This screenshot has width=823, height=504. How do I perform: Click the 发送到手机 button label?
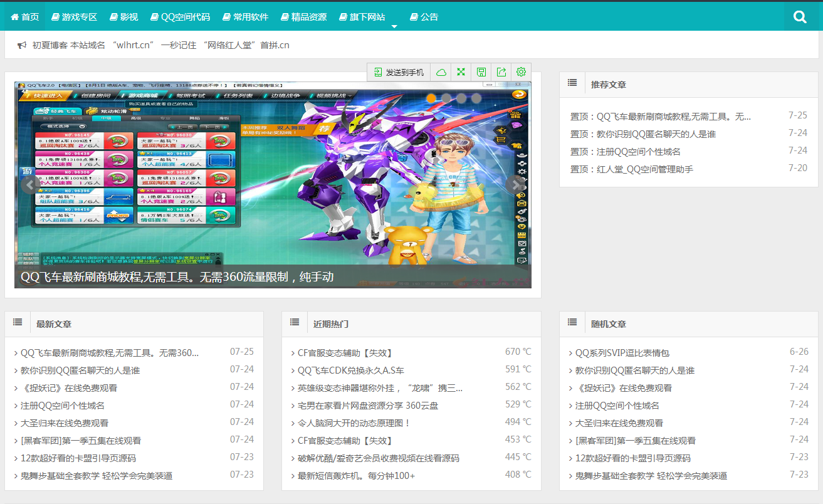coord(405,73)
